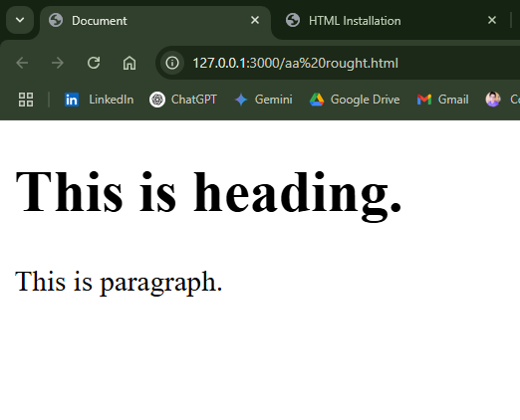The height and width of the screenshot is (420, 520).
Task: View site information icon in address bar
Action: [x=172, y=63]
